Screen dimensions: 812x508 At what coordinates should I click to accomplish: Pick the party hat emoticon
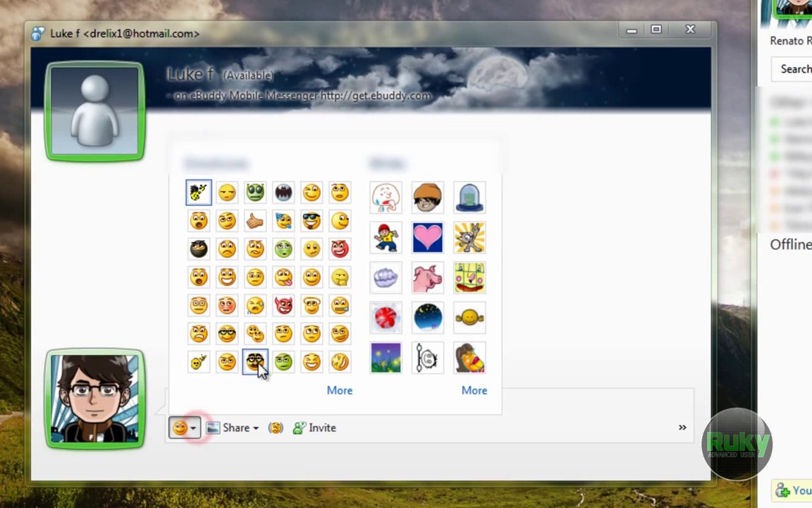(283, 221)
